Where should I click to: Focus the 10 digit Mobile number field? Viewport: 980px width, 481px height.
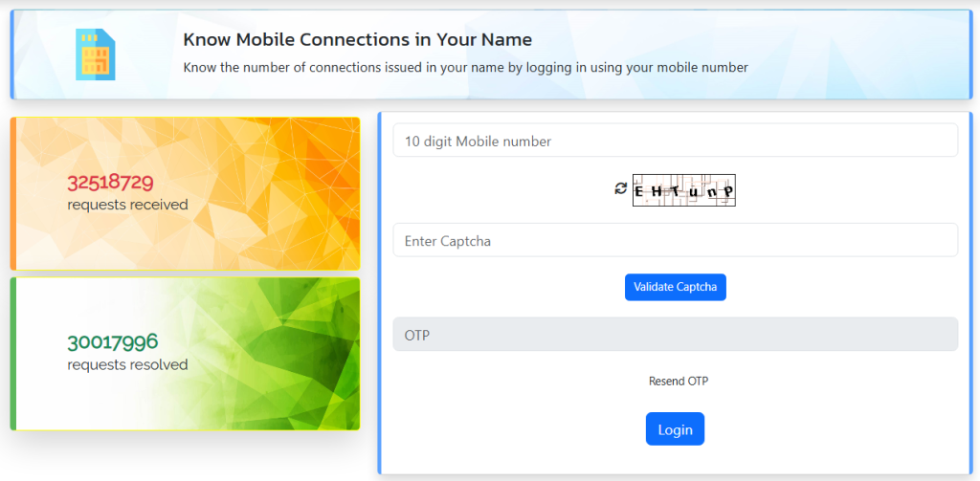(675, 141)
